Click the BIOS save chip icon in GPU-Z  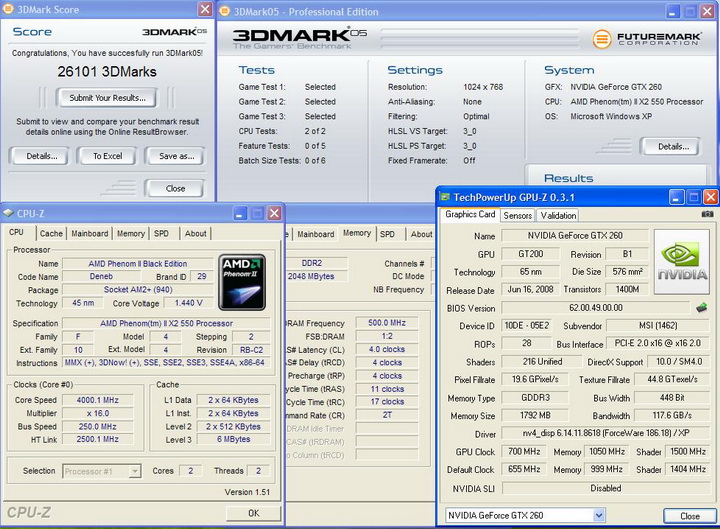click(701, 308)
